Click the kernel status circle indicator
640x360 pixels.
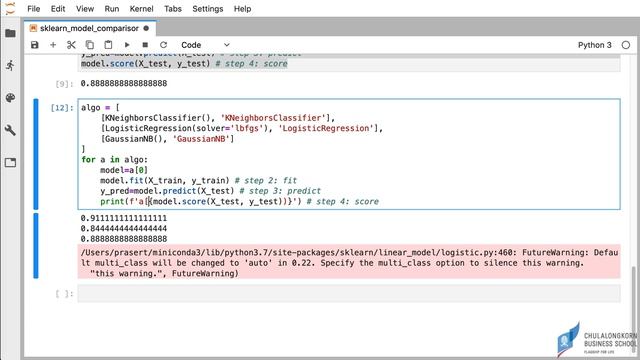tap(626, 45)
